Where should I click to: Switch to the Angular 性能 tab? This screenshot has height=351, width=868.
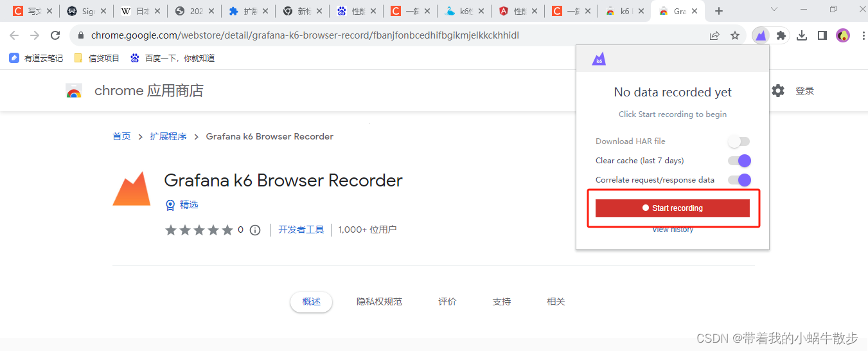[x=518, y=11]
